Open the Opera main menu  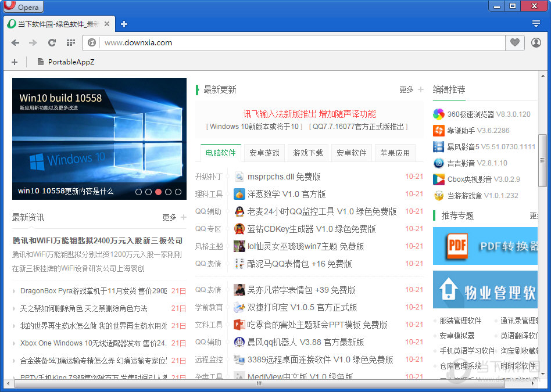pos(22,7)
